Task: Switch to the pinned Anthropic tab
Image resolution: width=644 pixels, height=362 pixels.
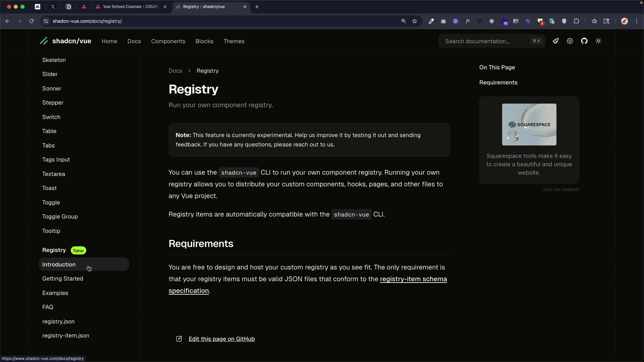Action: pyautogui.click(x=38, y=7)
